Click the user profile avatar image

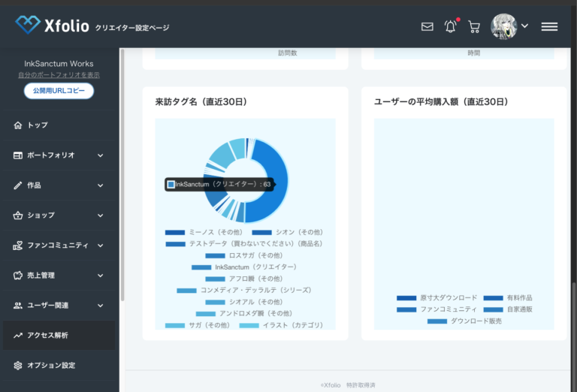(x=503, y=26)
